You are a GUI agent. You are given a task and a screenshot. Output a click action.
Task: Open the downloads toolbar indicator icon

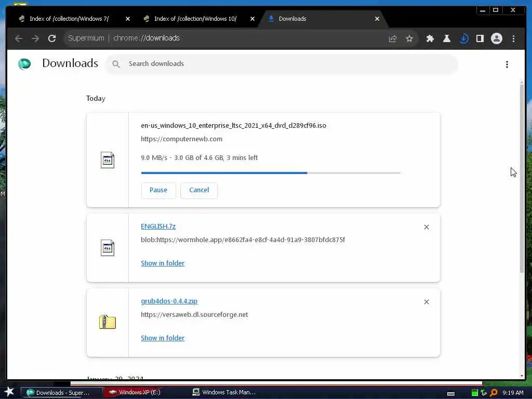coord(463,38)
